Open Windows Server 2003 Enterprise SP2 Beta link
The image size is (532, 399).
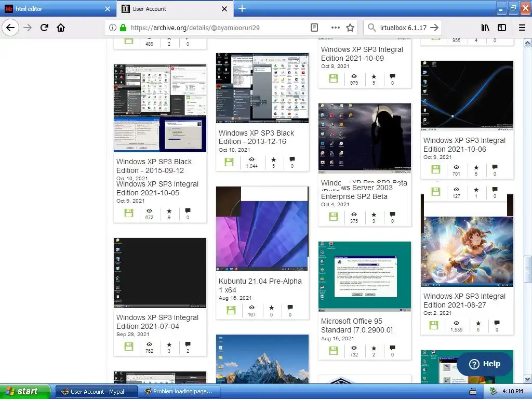pos(356,192)
